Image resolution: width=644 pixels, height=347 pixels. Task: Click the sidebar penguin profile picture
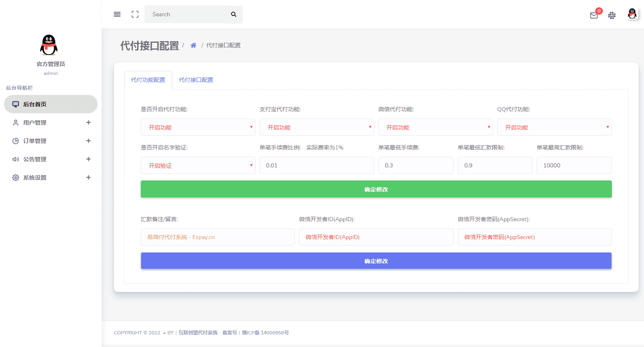point(49,45)
